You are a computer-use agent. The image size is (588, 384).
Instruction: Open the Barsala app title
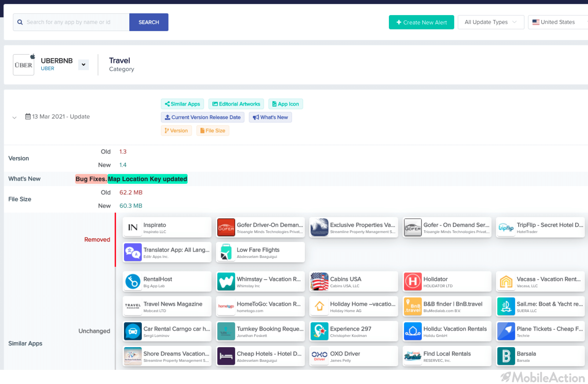tap(526, 354)
